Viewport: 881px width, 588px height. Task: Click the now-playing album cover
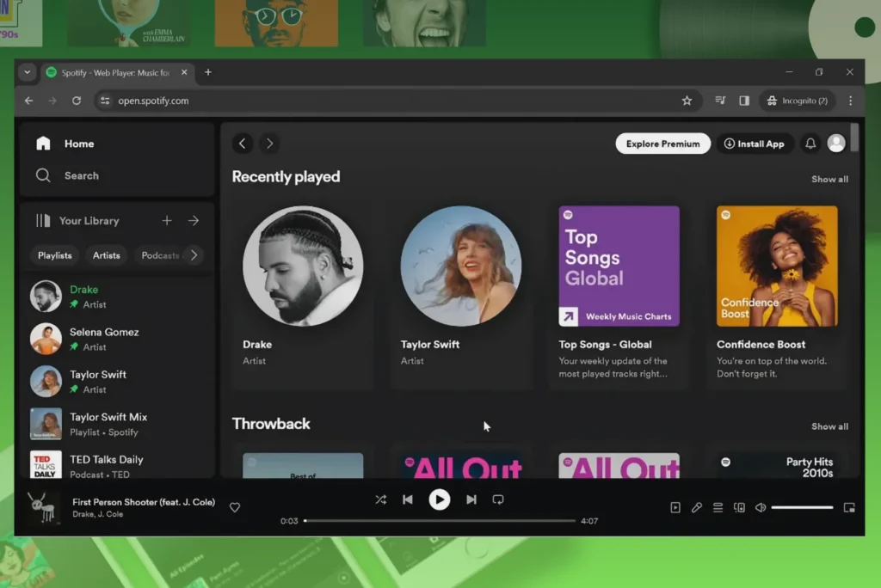pyautogui.click(x=45, y=507)
